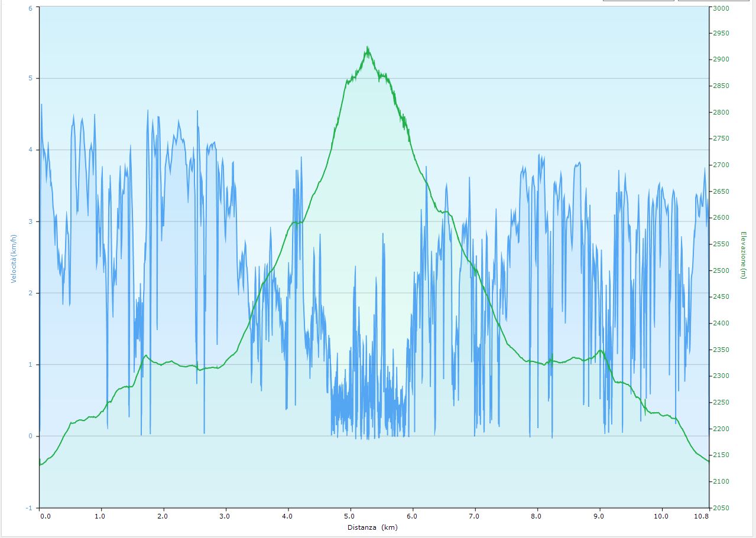Click the 4 speed tick label
This screenshot has height=538, width=756.
(x=30, y=150)
